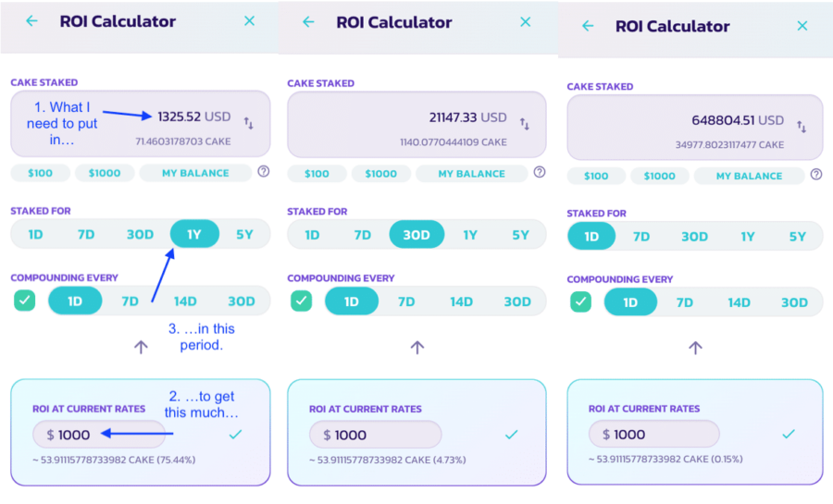The image size is (833, 504).
Task: Select 5Y staked duration in left panel
Action: tap(244, 235)
